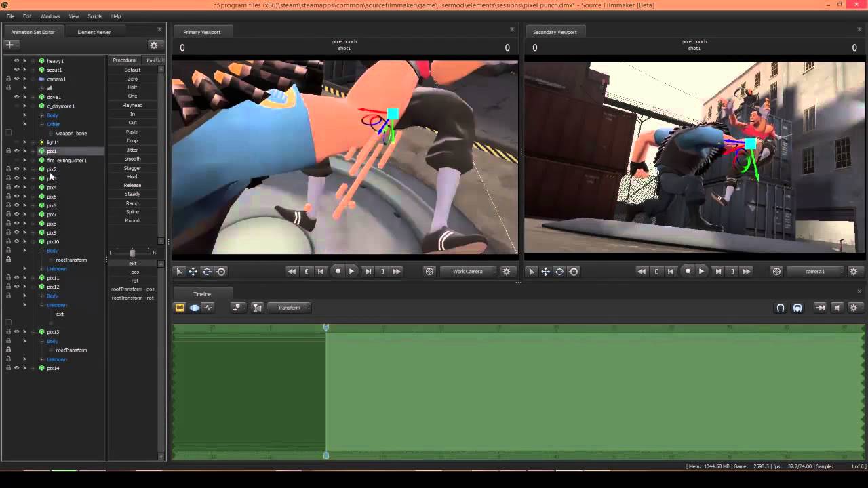This screenshot has height=488, width=868.
Task: Switch timeline to Motion Editor mode
Action: click(195, 308)
